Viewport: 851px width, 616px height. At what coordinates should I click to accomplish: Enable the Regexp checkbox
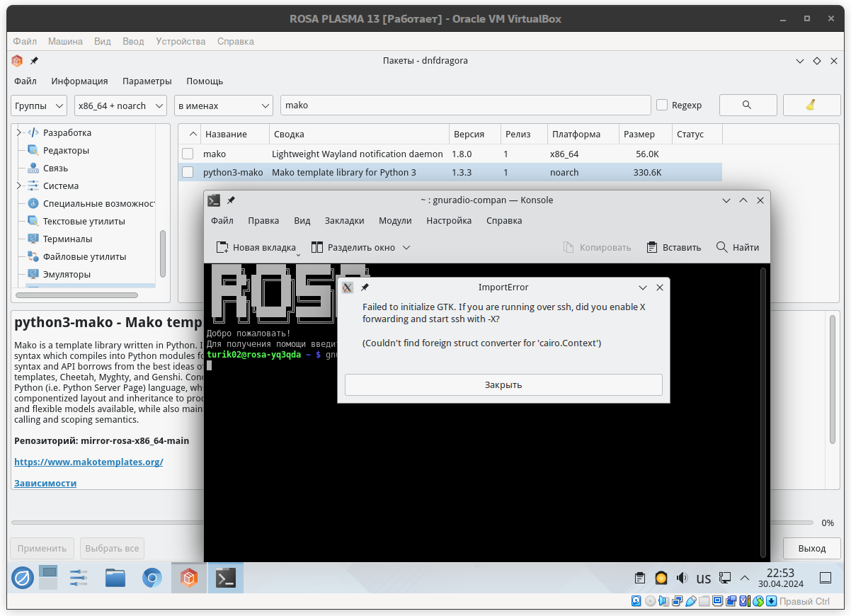pyautogui.click(x=662, y=105)
